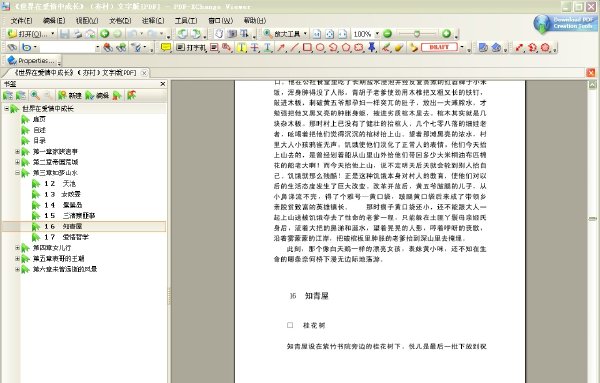Open the 窗口(W) menu

click(x=220, y=21)
